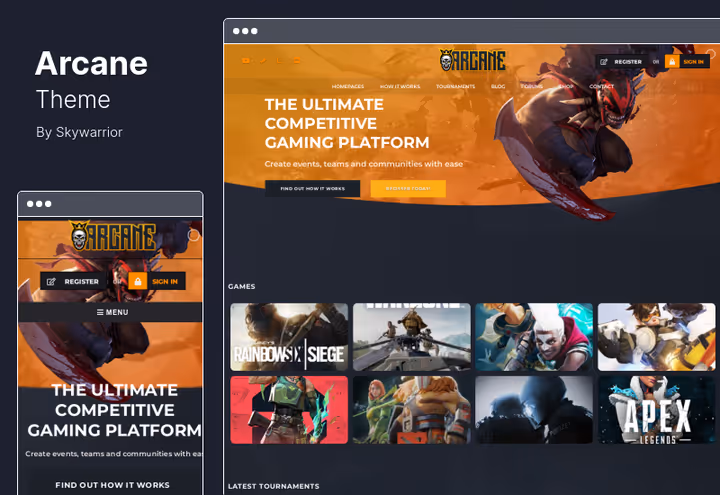Open the HOMEPAGES menu item
Viewport: 720px width, 495px height.
348,86
